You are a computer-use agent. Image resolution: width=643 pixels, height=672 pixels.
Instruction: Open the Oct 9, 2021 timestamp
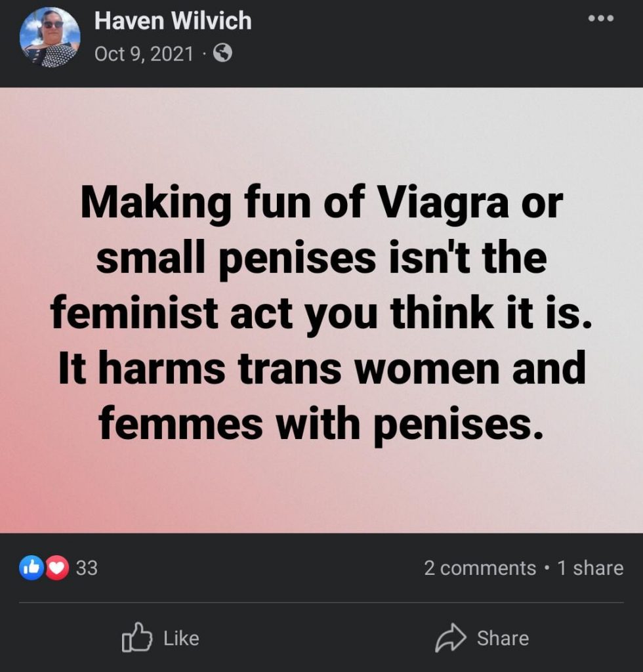pyautogui.click(x=144, y=54)
